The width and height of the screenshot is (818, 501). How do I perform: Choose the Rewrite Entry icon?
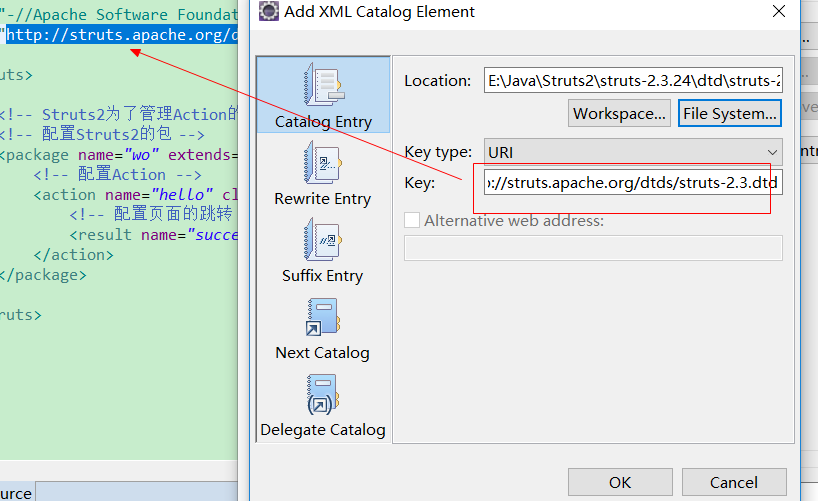click(x=322, y=164)
